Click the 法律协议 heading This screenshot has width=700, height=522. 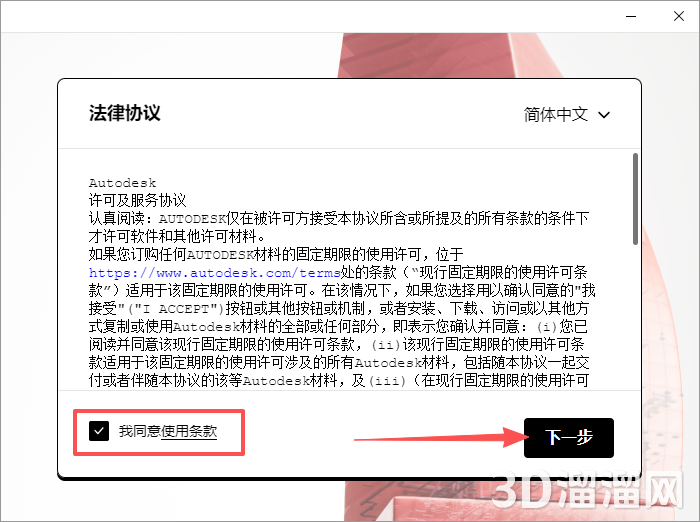pyautogui.click(x=125, y=113)
